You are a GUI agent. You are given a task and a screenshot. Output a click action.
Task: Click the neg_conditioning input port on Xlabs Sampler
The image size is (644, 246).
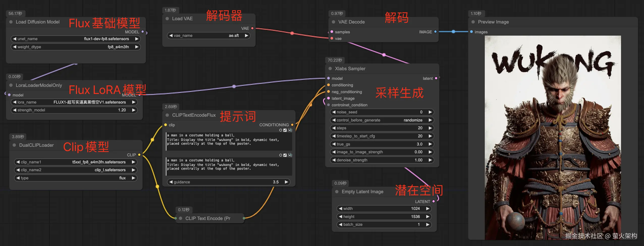pyautogui.click(x=329, y=92)
